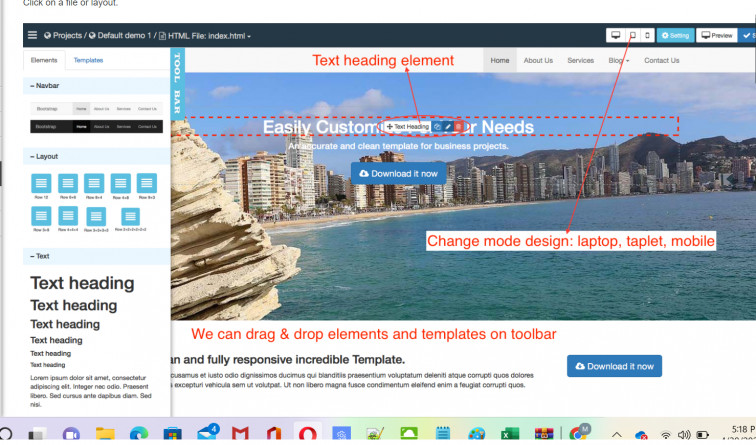
Task: Select the Lorem ipsum paragraph element
Action: click(91, 391)
